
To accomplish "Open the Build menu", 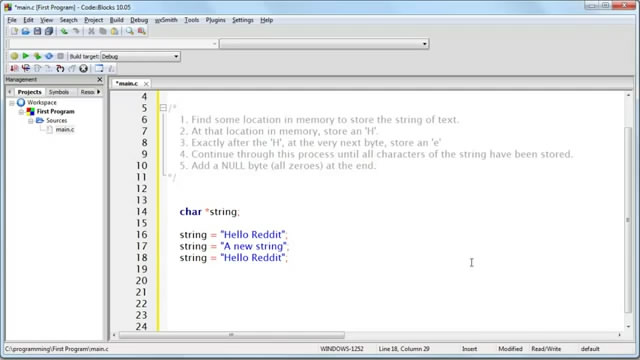I will coord(117,20).
